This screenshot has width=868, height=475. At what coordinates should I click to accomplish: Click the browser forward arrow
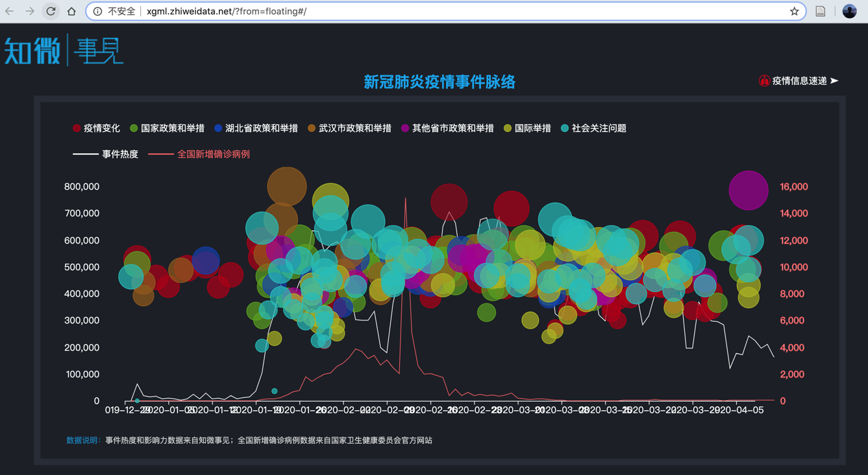click(x=30, y=11)
